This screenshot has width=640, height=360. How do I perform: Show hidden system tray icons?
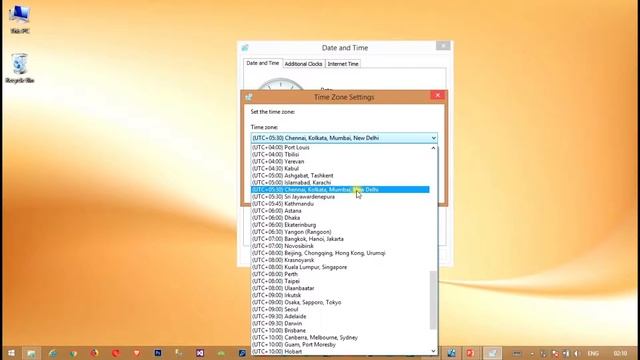(x=532, y=353)
